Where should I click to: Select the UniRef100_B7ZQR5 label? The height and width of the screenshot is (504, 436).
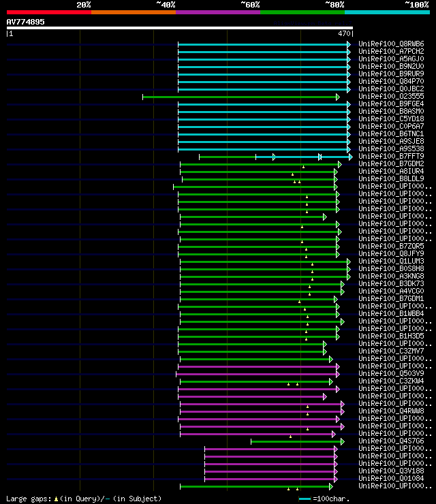click(391, 246)
